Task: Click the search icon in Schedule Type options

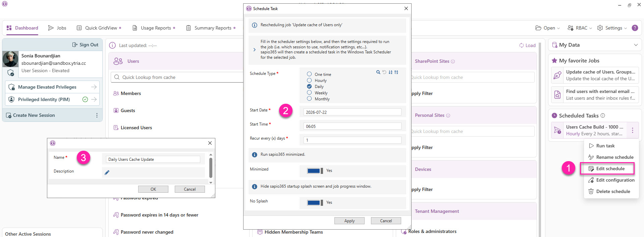Action: pyautogui.click(x=378, y=72)
